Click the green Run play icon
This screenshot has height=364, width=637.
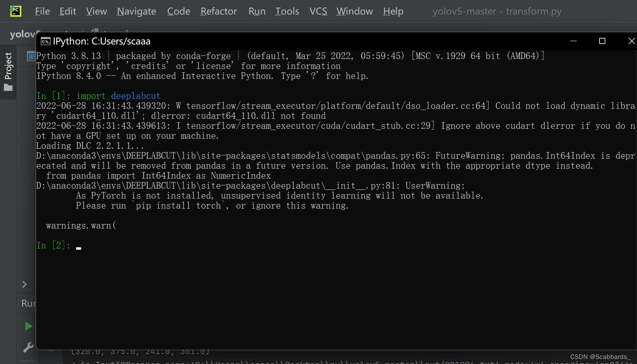coord(28,326)
